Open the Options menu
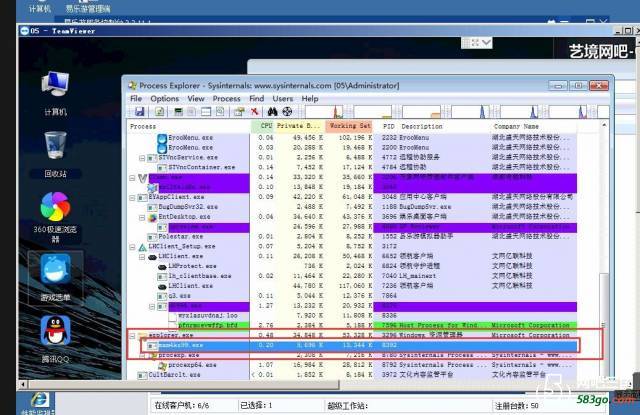Viewport: 640px width, 415px height. 164,99
